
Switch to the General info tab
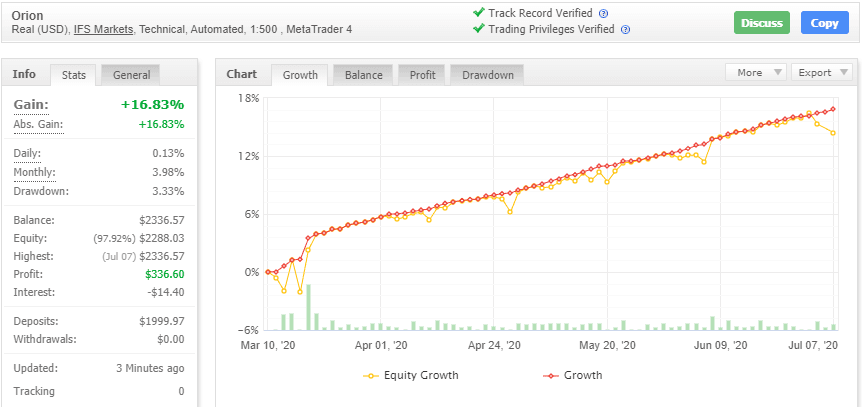click(131, 75)
